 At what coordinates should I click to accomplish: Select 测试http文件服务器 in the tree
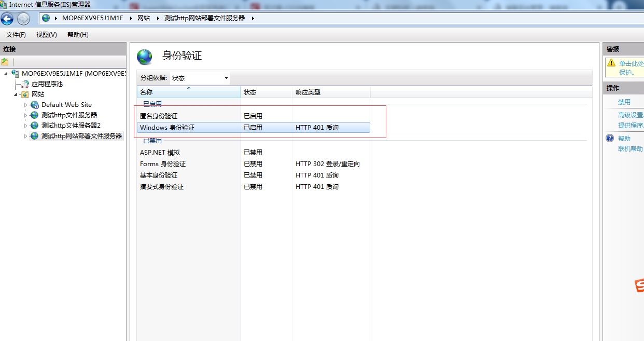pyautogui.click(x=69, y=115)
